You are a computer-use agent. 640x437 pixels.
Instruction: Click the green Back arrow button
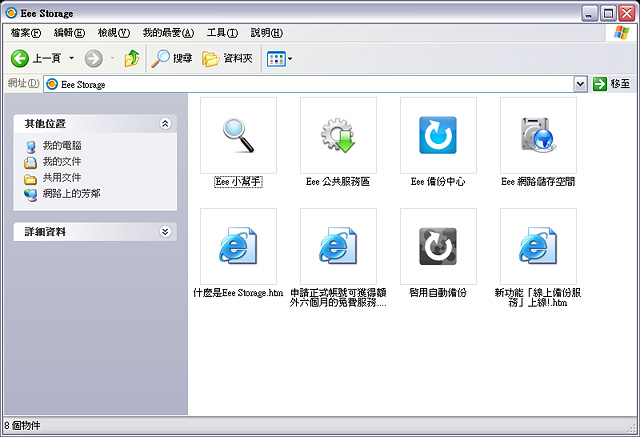[20, 59]
